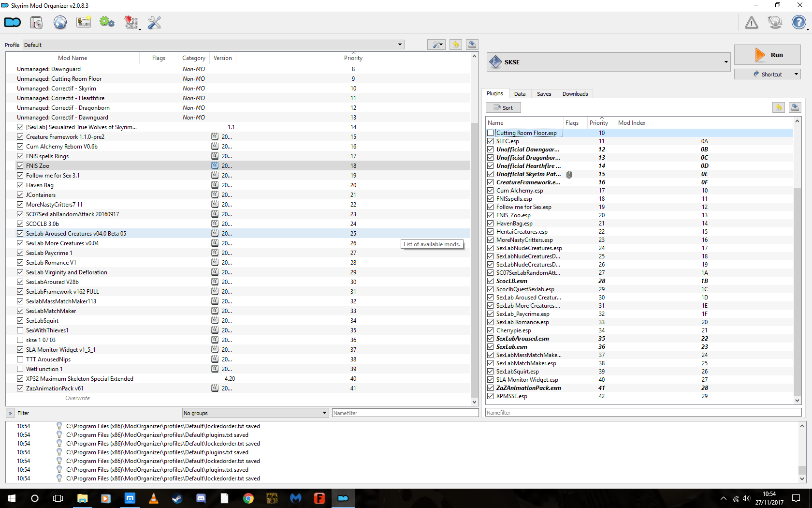Open the Profile dropdown showing Default

point(213,45)
